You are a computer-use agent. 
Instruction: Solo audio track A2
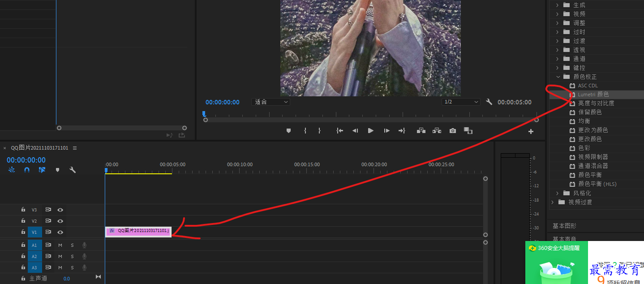pyautogui.click(x=72, y=256)
